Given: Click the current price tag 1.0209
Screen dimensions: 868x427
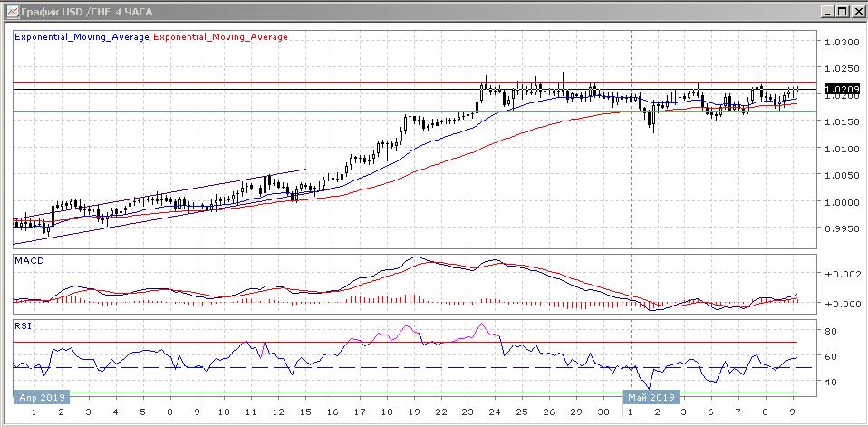Looking at the screenshot, I should (842, 89).
